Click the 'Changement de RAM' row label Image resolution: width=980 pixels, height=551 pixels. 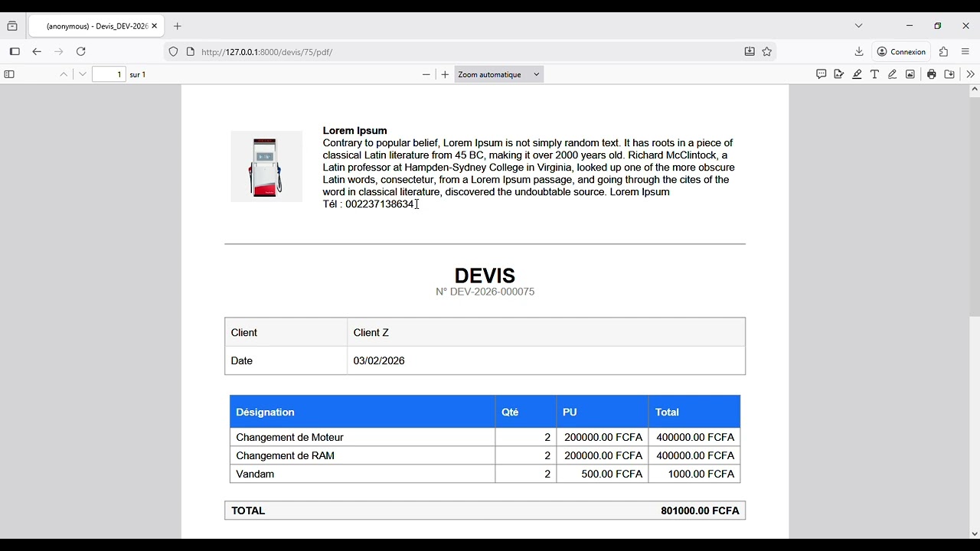coord(285,456)
